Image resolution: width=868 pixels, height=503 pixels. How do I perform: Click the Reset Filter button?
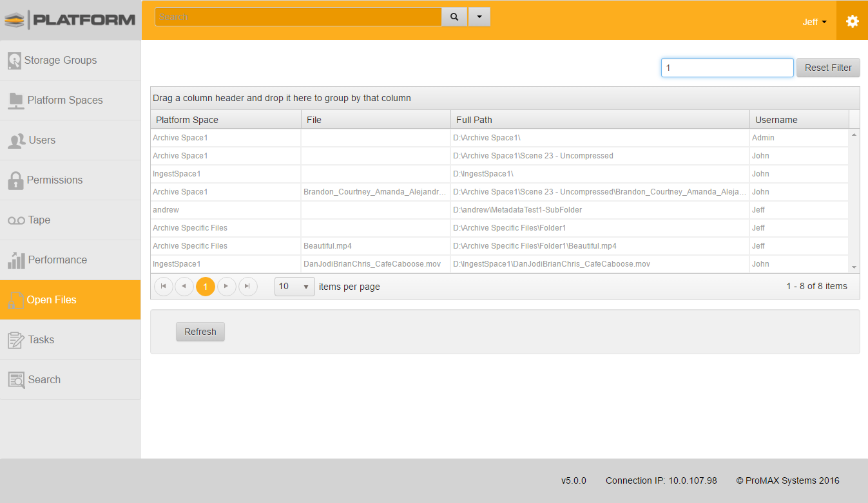(828, 68)
